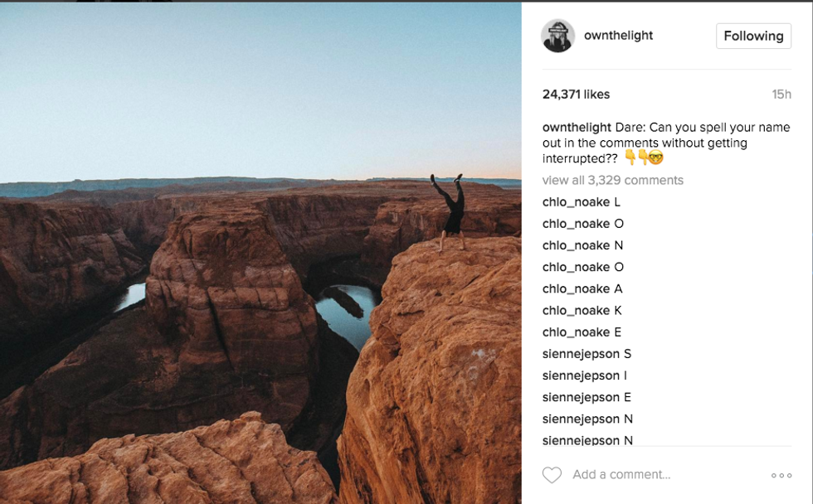Open siennejepson profile from comment S
813x504 pixels.
(581, 354)
